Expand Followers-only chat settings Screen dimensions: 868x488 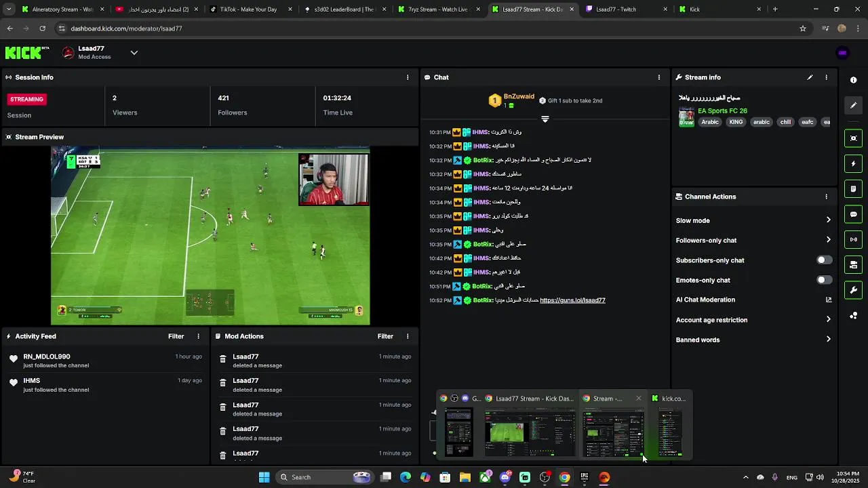click(753, 240)
